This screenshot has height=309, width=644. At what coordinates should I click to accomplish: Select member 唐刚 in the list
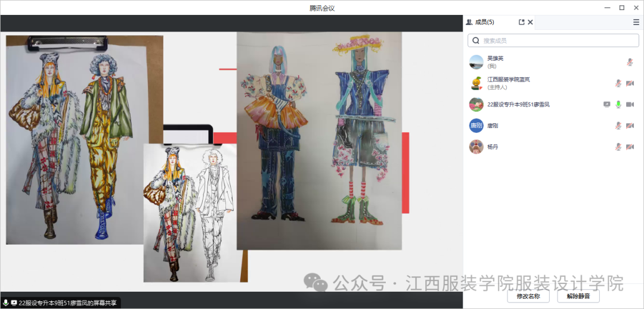pyautogui.click(x=493, y=126)
